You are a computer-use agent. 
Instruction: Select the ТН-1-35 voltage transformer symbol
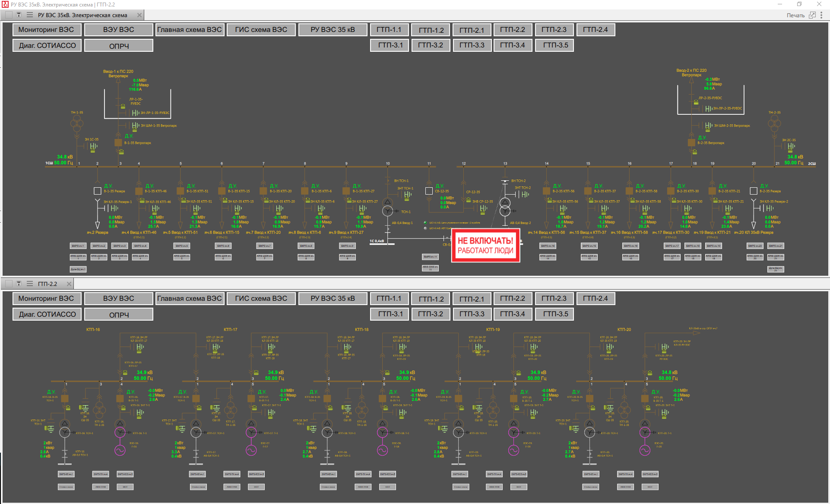point(76,124)
